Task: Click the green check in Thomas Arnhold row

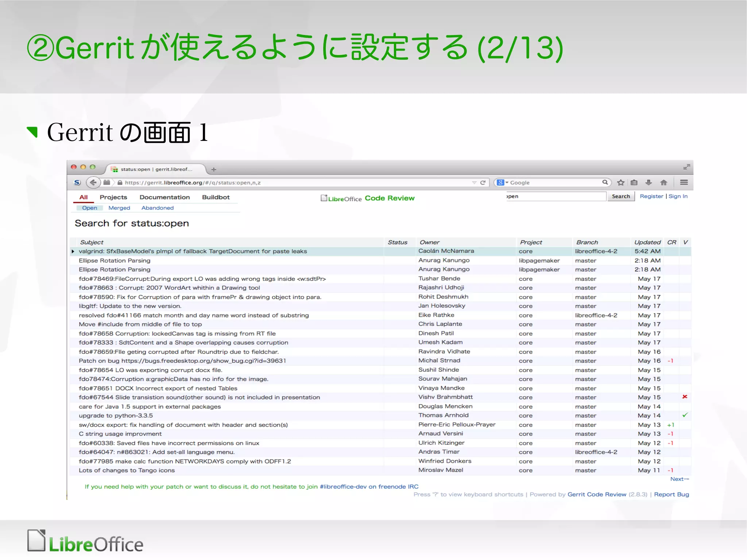Action: (685, 415)
